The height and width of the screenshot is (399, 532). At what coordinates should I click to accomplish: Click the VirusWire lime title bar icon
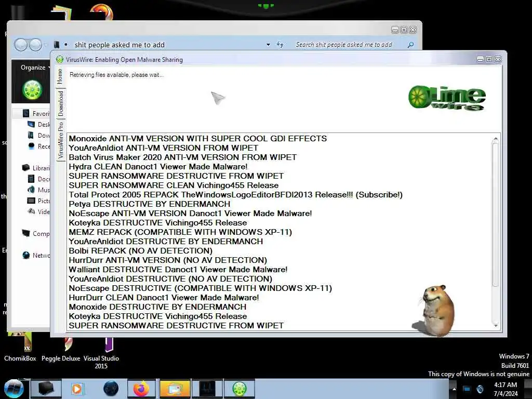(x=60, y=60)
